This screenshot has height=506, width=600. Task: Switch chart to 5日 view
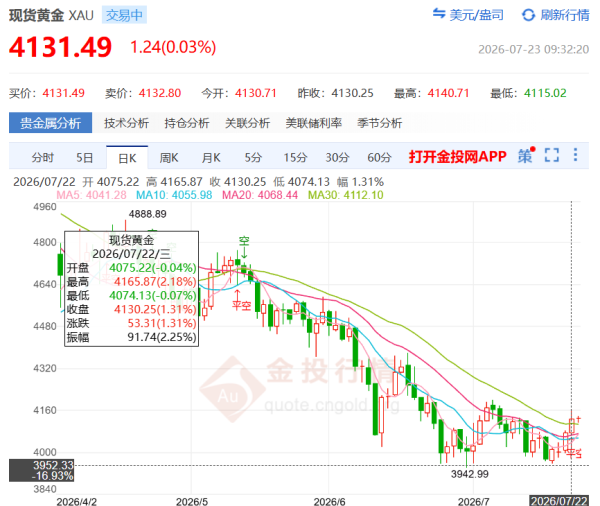pyautogui.click(x=85, y=157)
